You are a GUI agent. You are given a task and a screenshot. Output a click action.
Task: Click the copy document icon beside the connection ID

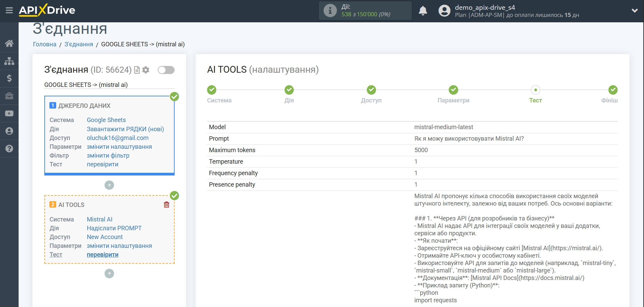[137, 70]
